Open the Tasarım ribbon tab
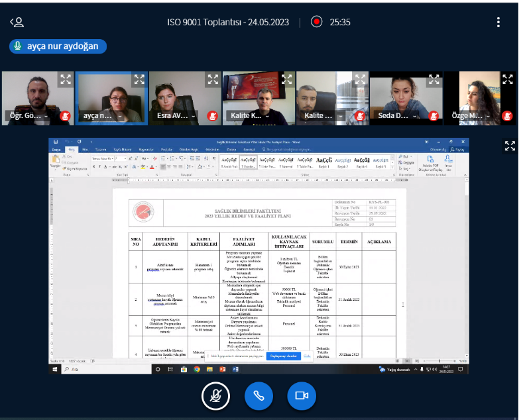This screenshot has height=420, width=521. (x=101, y=150)
